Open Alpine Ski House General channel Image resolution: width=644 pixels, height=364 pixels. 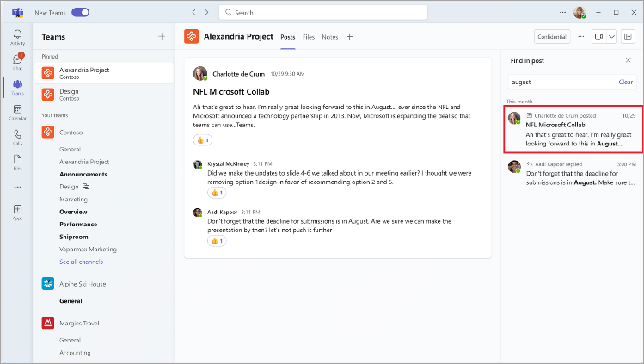71,300
